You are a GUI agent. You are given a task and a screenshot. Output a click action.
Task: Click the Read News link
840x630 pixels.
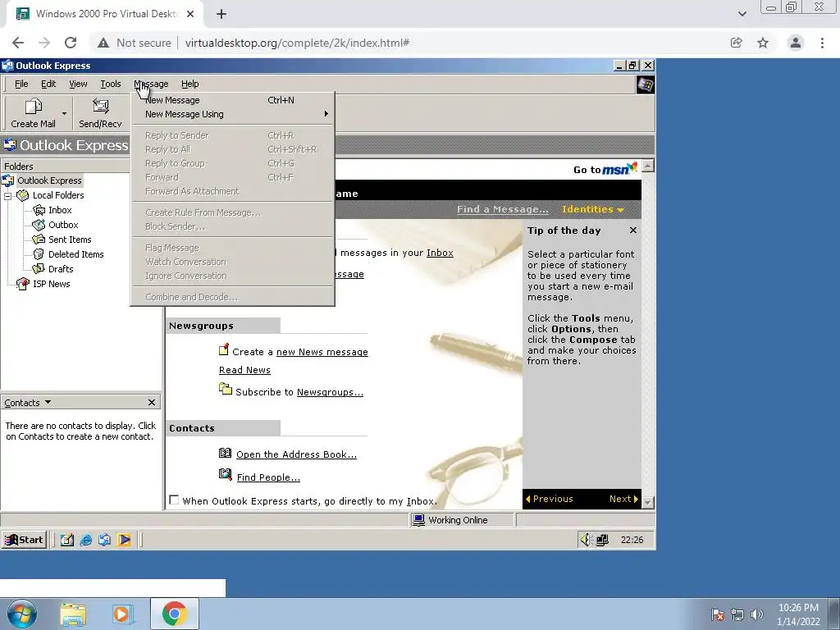click(x=244, y=370)
